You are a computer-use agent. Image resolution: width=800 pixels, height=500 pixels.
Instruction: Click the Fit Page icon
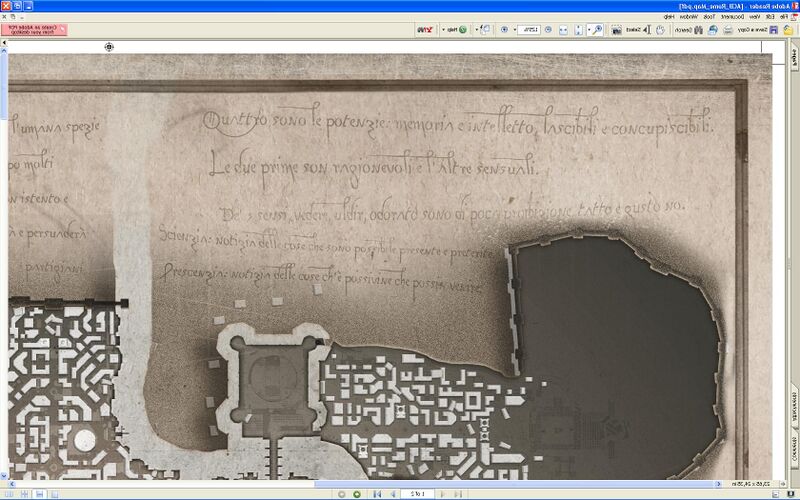tap(579, 30)
